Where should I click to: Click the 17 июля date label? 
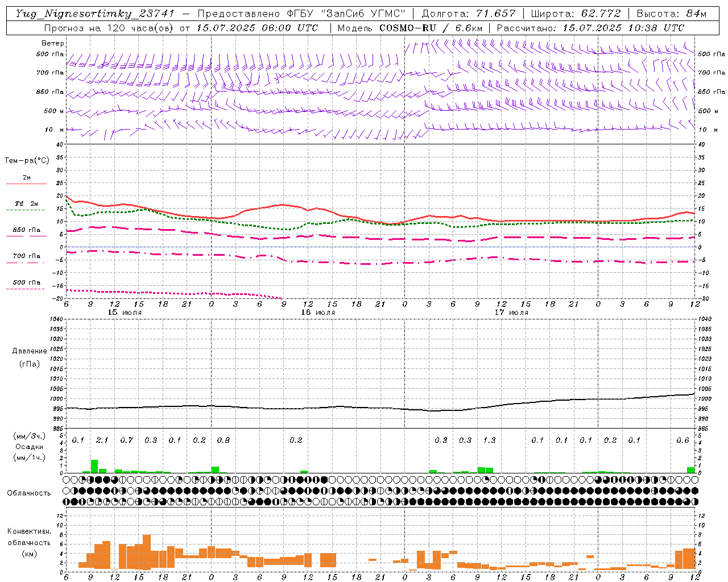[x=511, y=313]
